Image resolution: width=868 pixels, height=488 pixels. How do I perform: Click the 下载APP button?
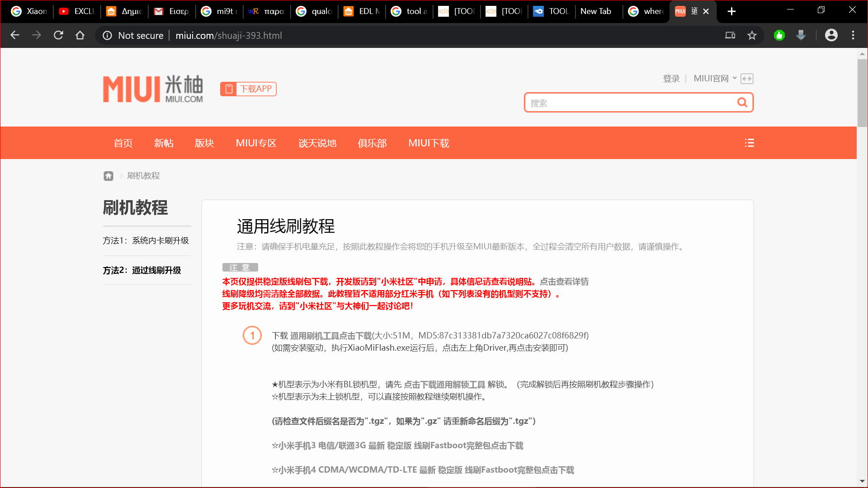(248, 89)
